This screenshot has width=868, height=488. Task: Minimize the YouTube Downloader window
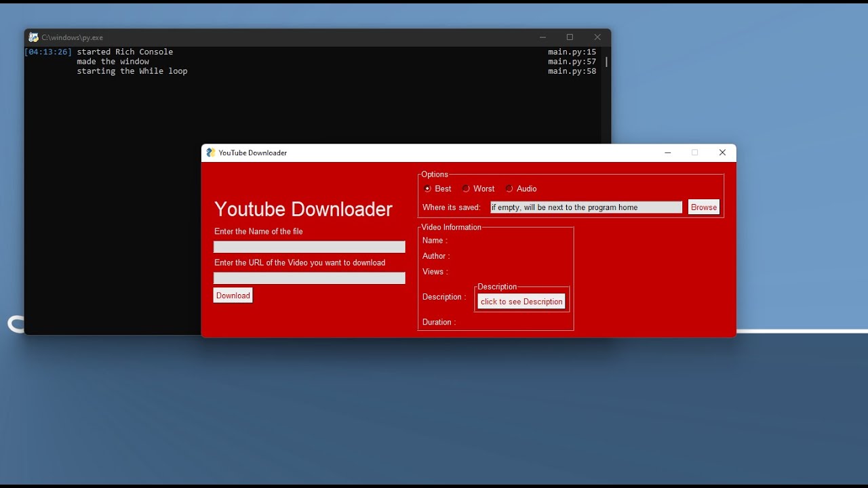coord(668,152)
